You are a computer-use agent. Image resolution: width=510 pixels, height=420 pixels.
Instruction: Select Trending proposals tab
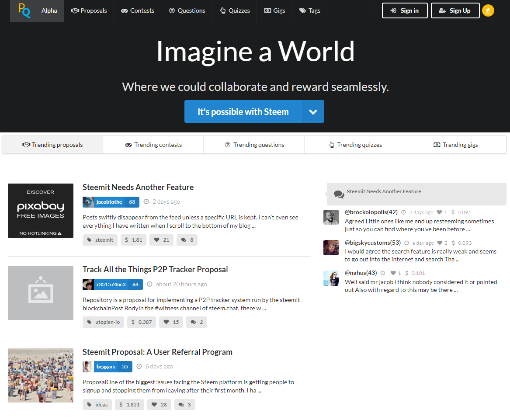[x=52, y=145]
